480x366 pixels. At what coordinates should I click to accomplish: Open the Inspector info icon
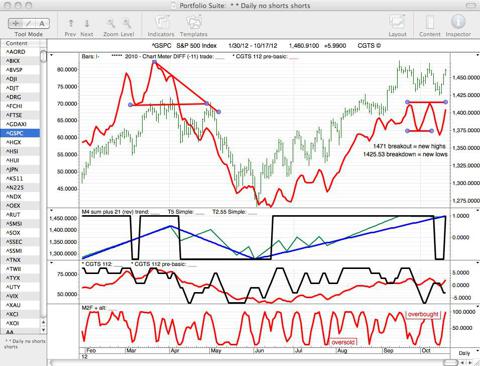pos(458,22)
